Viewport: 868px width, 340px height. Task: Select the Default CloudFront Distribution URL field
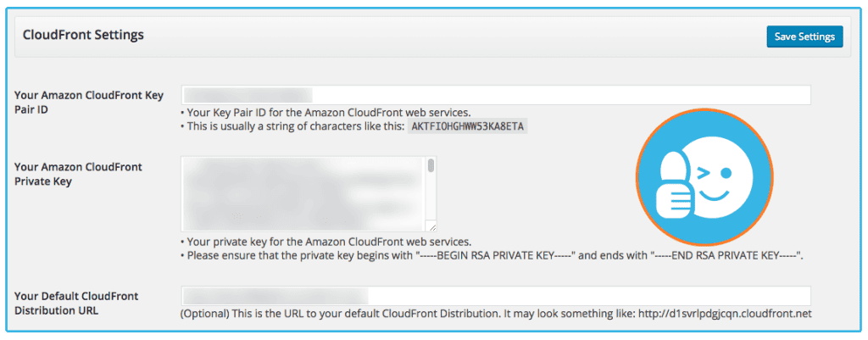[x=495, y=296]
